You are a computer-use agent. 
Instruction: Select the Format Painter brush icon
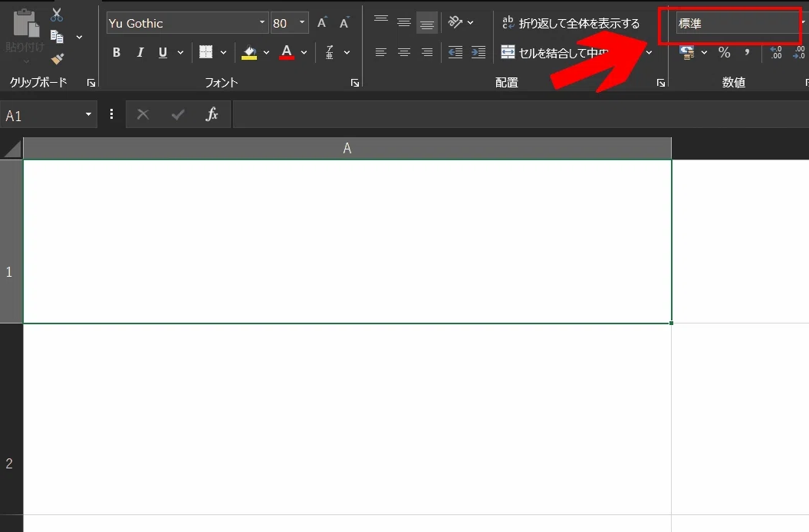point(58,59)
